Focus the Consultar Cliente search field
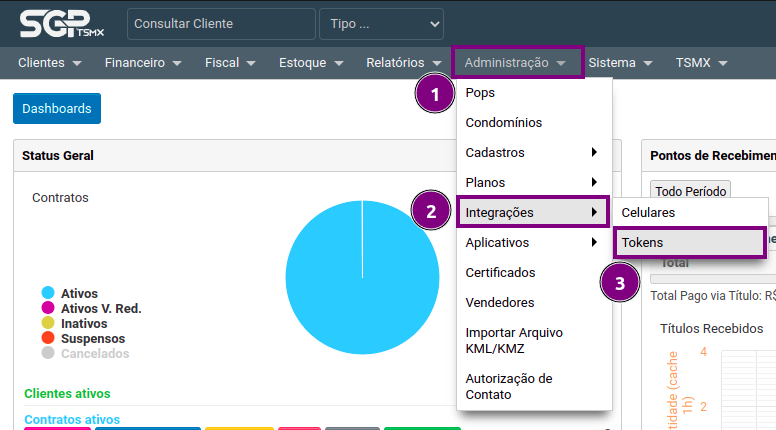 pyautogui.click(x=221, y=23)
